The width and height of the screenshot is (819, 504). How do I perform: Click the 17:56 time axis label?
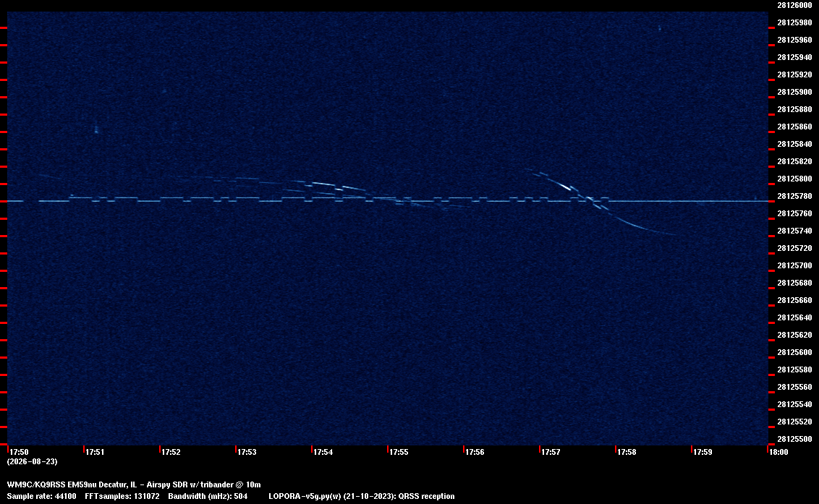475,452
